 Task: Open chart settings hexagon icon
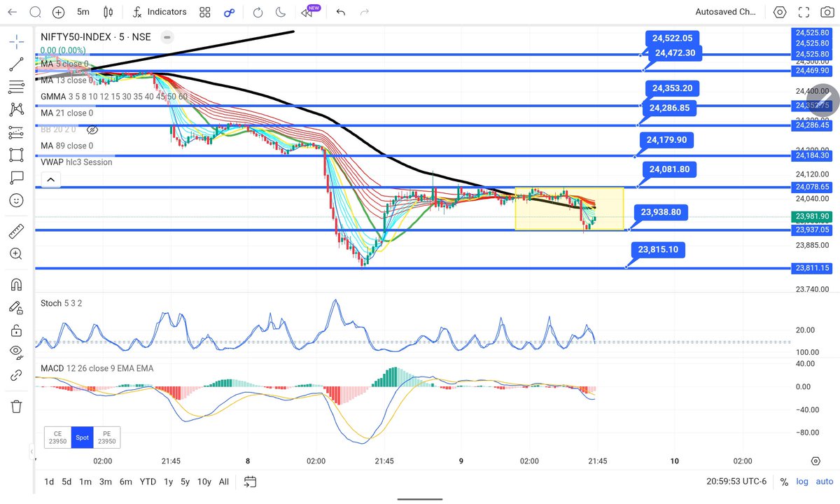(780, 12)
